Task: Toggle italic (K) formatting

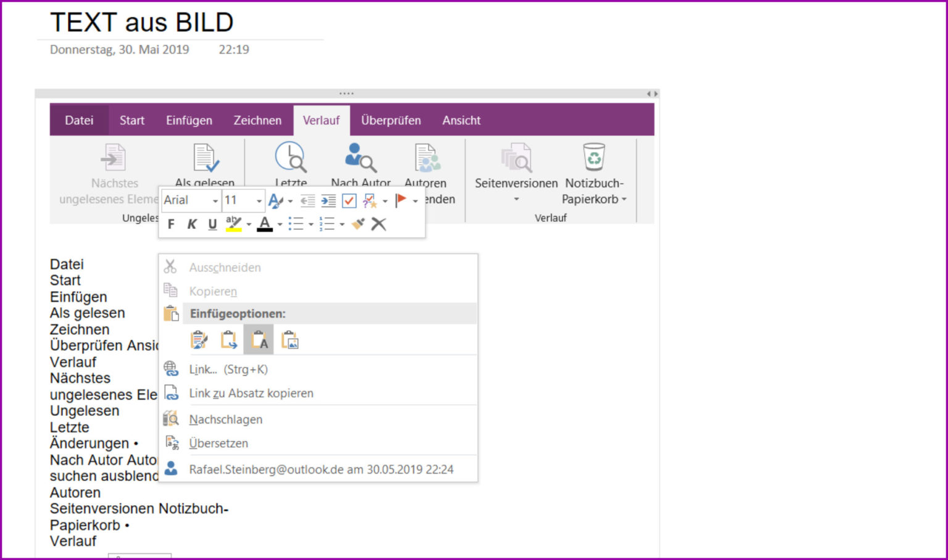Action: pos(192,224)
